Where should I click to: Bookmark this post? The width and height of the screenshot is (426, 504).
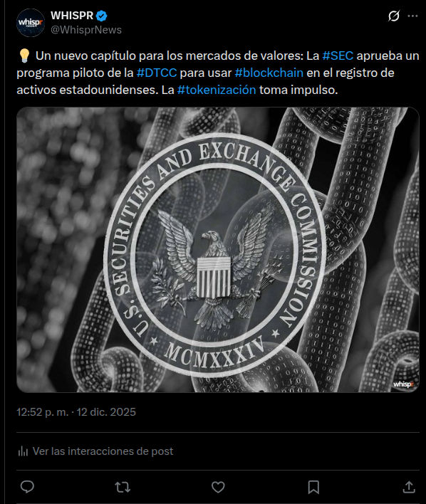(313, 487)
